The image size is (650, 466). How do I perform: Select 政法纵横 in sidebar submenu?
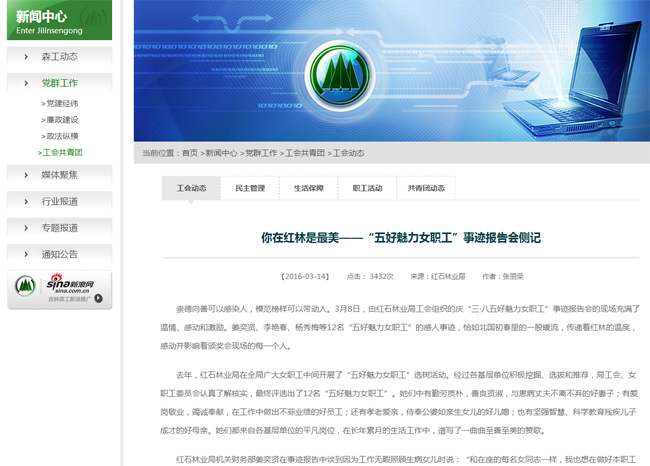[60, 135]
